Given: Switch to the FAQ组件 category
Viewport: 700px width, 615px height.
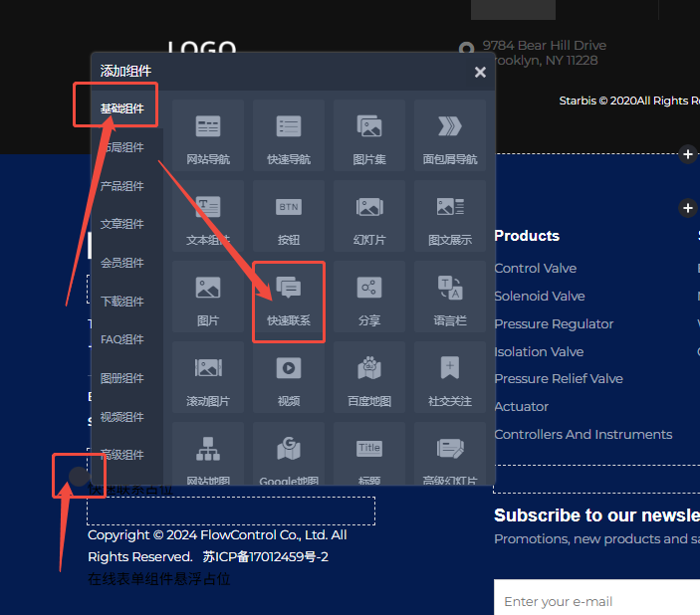Looking at the screenshot, I should tap(122, 339).
